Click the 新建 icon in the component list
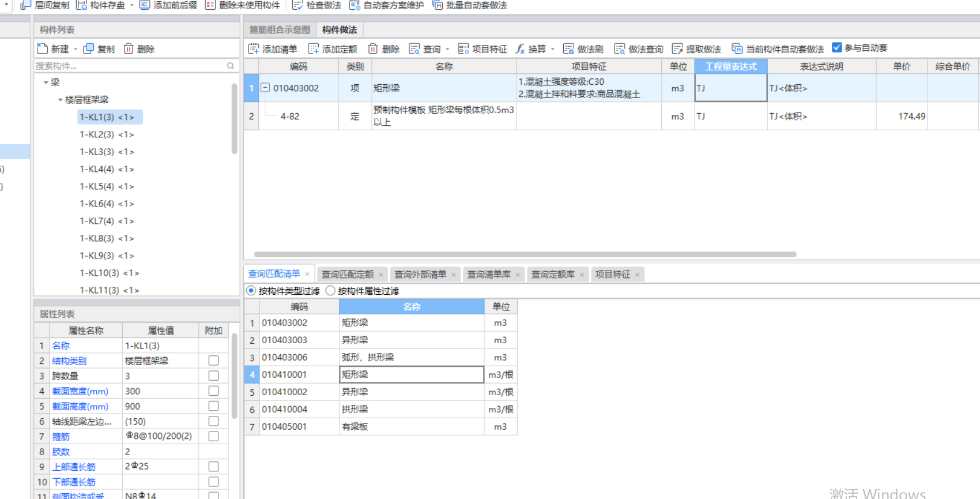The width and height of the screenshot is (980, 499). click(x=42, y=48)
